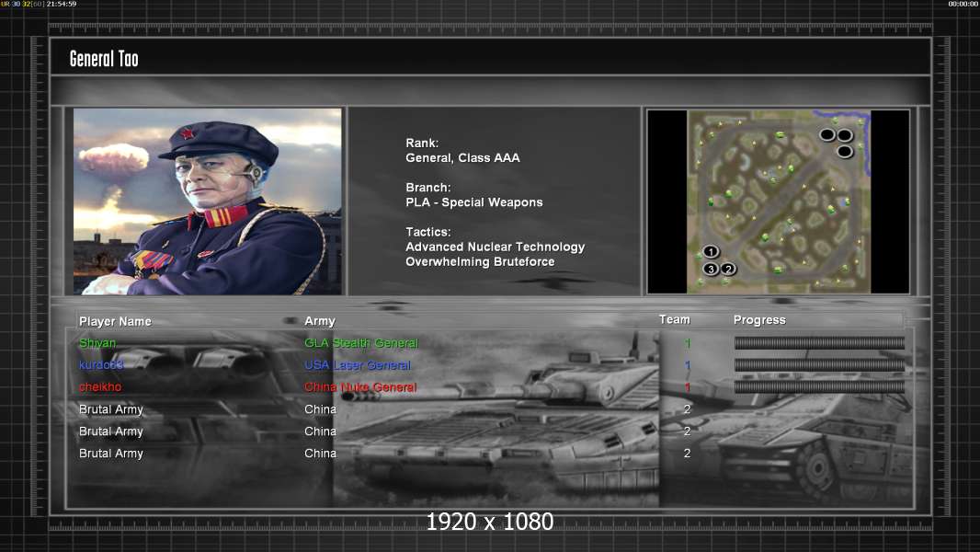This screenshot has width=980, height=552.
Task: Click the 'Team' column header
Action: (675, 319)
